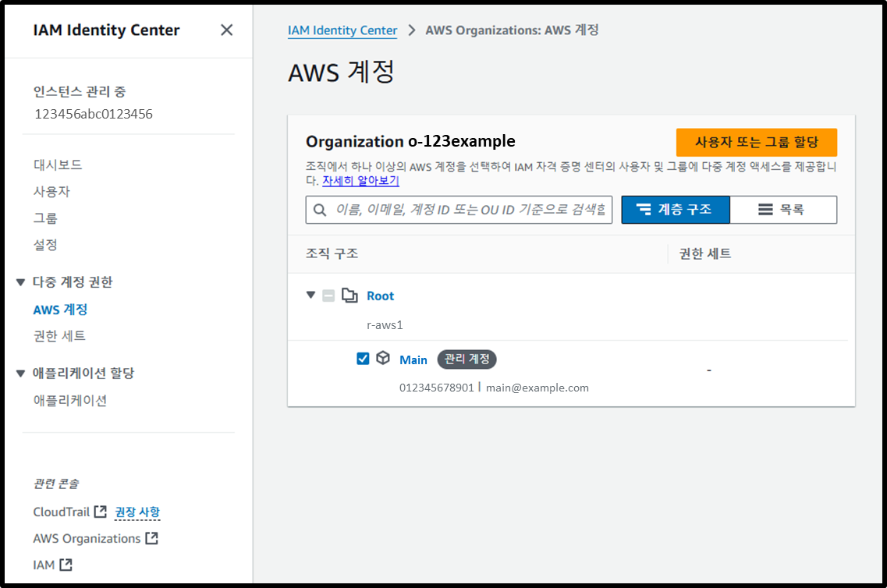Screen dimensions: 887x588
Task: Switch to 계층 구조 view
Action: click(x=676, y=210)
